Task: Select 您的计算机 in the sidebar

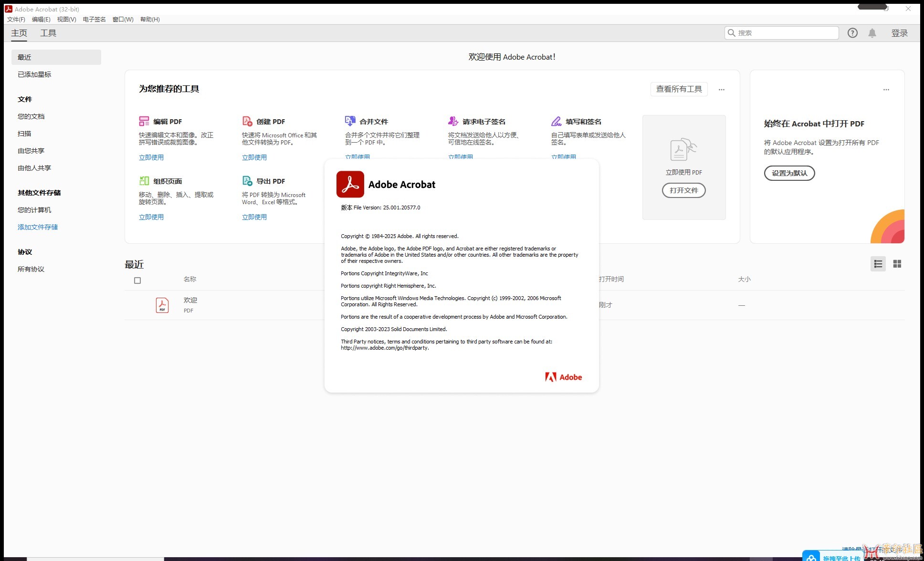Action: click(x=34, y=210)
